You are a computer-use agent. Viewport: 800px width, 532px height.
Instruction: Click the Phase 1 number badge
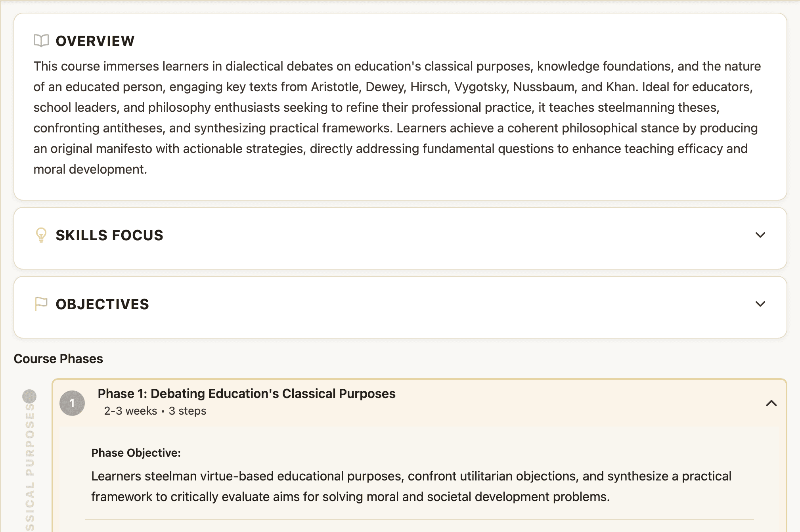point(72,403)
